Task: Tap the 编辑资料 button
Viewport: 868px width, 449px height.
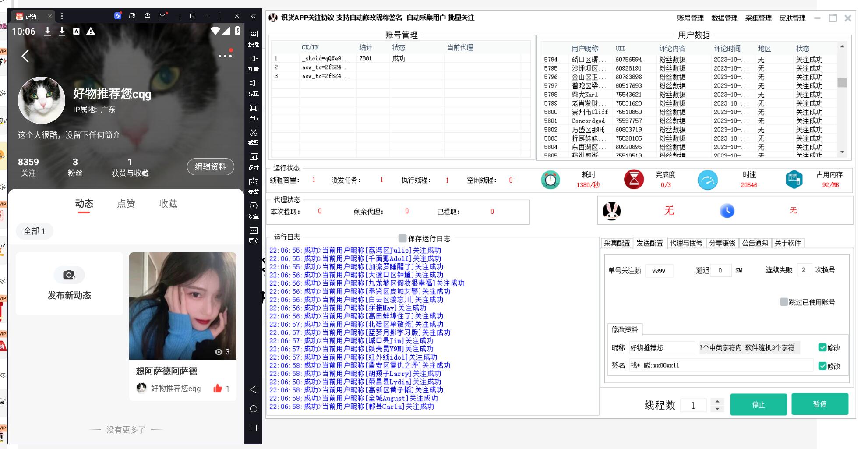Action: click(211, 166)
